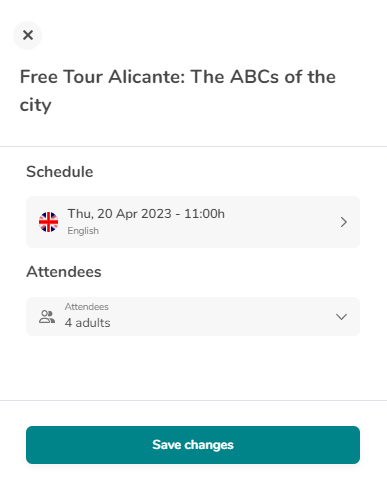This screenshot has height=483, width=387.
Task: Click the Free Tour Alicante title
Action: pyautogui.click(x=178, y=91)
